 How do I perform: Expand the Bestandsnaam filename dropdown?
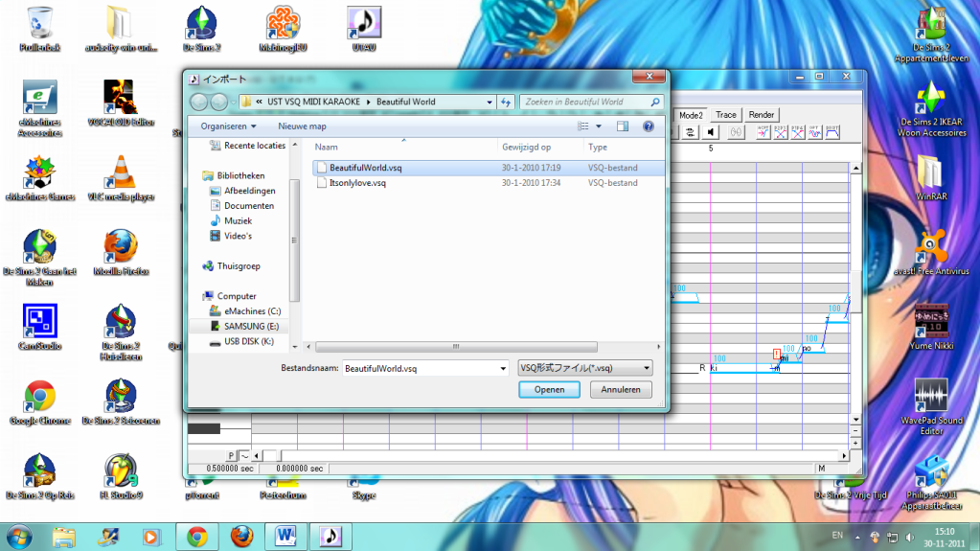501,368
